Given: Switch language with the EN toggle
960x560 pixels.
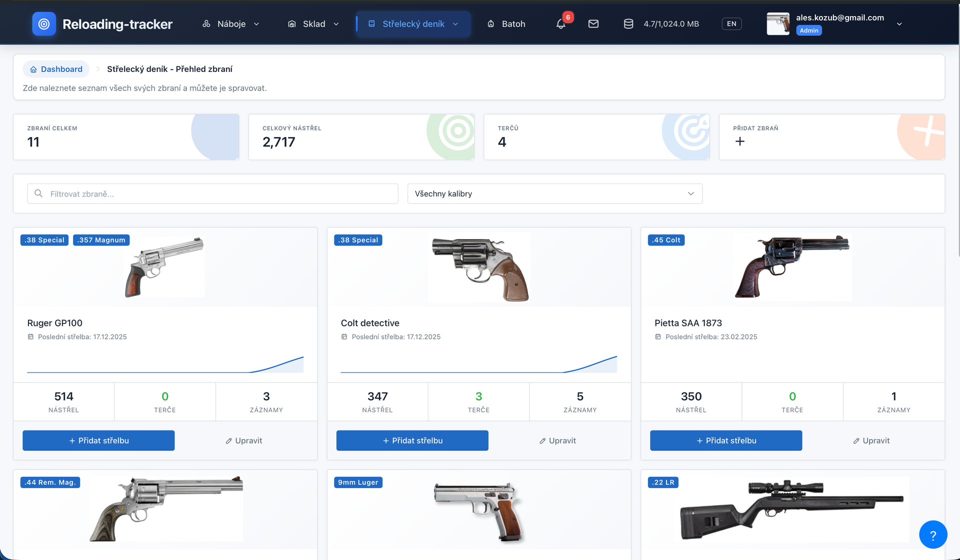Looking at the screenshot, I should click(x=731, y=24).
